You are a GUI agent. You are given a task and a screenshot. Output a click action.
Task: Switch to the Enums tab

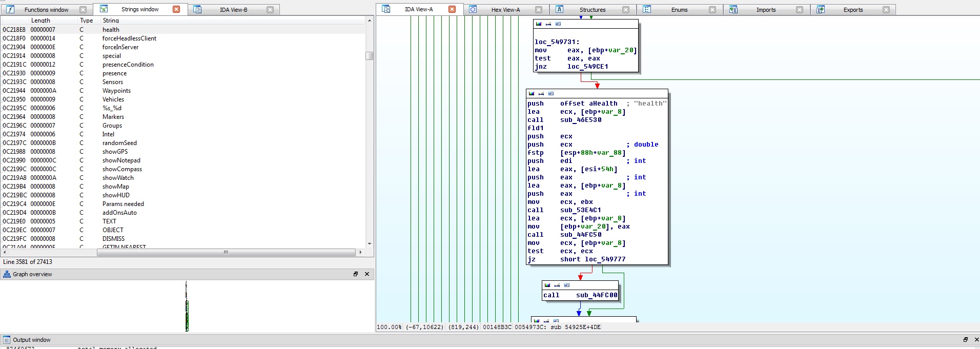click(x=679, y=10)
